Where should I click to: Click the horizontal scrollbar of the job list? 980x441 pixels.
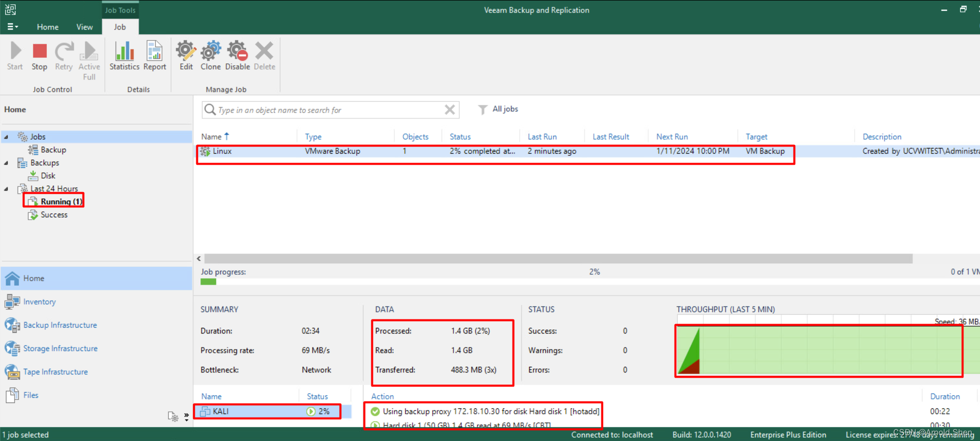pyautogui.click(x=558, y=258)
